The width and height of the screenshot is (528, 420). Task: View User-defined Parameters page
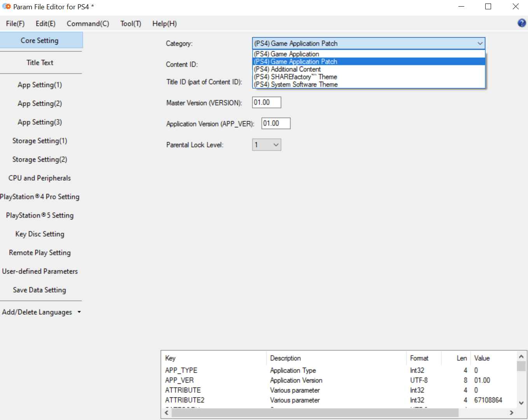[x=40, y=271]
